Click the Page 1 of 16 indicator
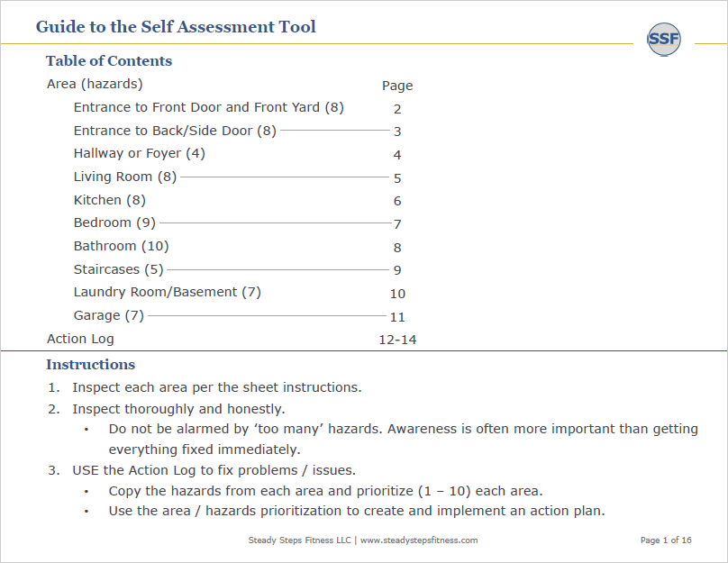 pyautogui.click(x=666, y=540)
